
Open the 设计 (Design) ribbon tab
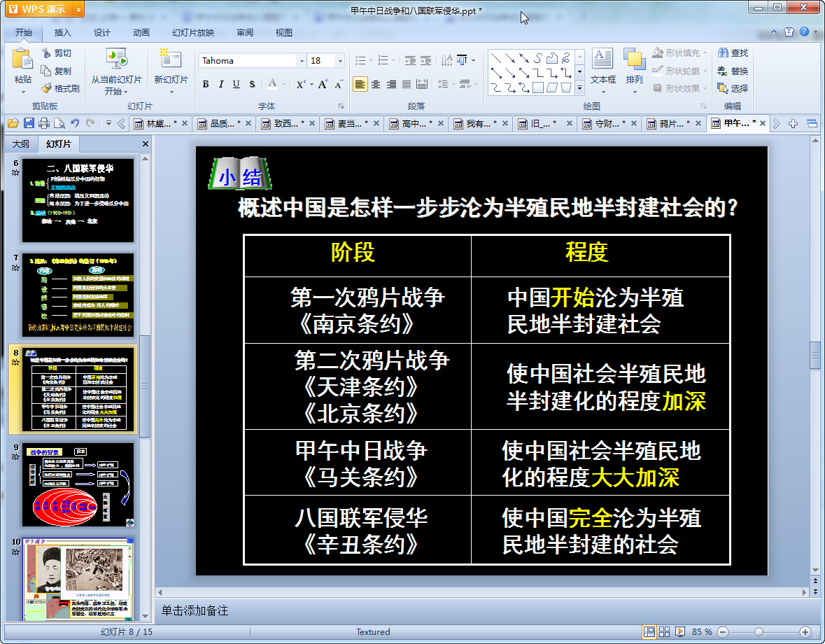102,33
